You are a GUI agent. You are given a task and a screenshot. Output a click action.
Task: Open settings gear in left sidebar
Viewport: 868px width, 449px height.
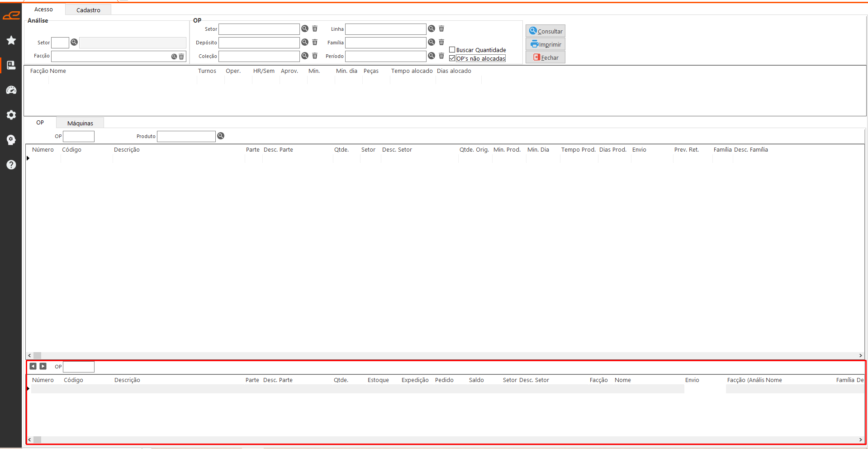point(11,115)
